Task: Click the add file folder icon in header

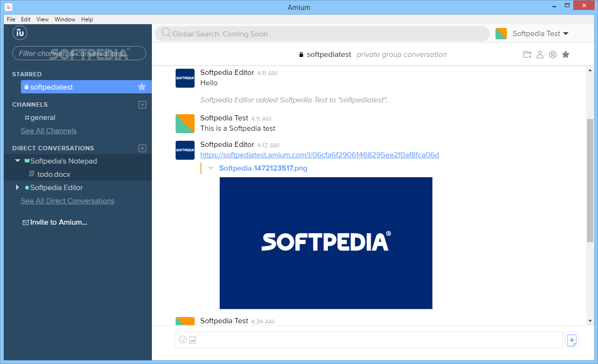Action: (x=527, y=55)
